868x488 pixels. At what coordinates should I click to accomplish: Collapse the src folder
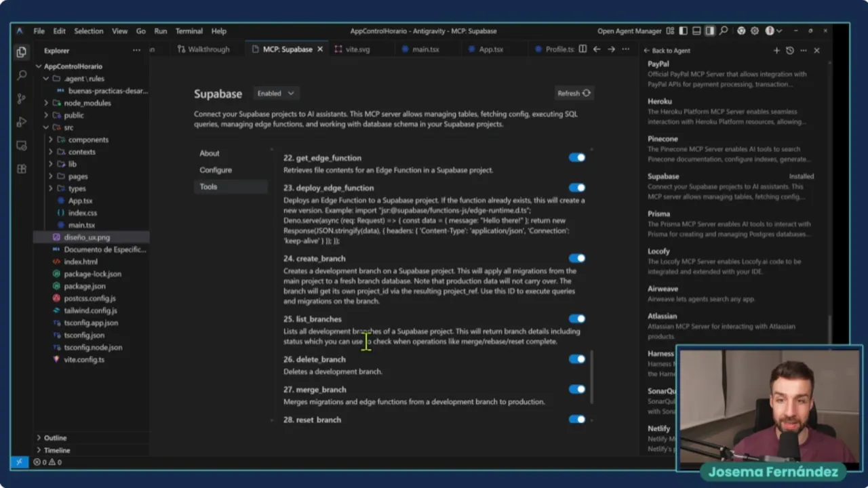click(x=46, y=127)
